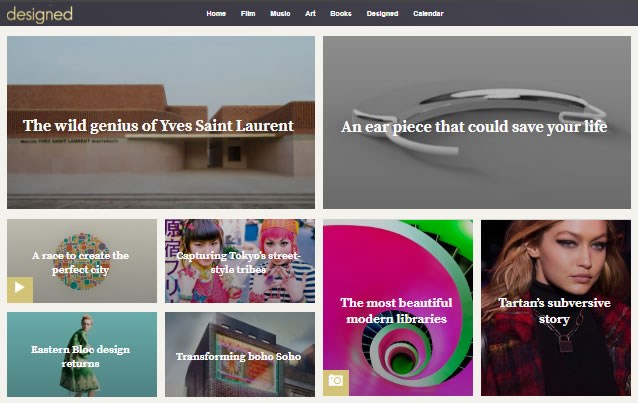
Task: Click the camera gallery icon on libraries tile
Action: pos(336,382)
